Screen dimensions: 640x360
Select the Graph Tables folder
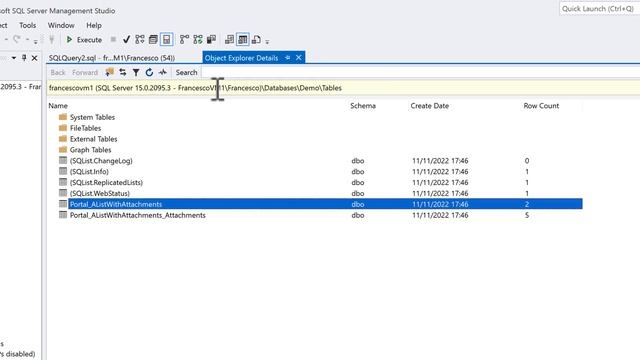(90, 150)
